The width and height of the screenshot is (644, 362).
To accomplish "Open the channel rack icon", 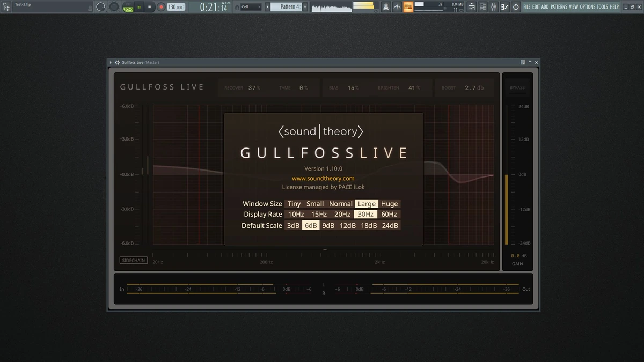I will click(482, 7).
